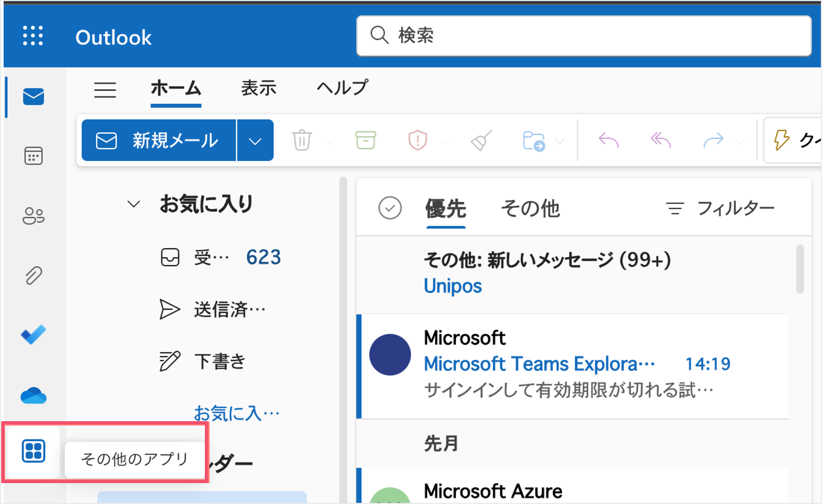The height and width of the screenshot is (504, 822).
Task: Switch to the ヘルプ tab
Action: click(x=343, y=88)
